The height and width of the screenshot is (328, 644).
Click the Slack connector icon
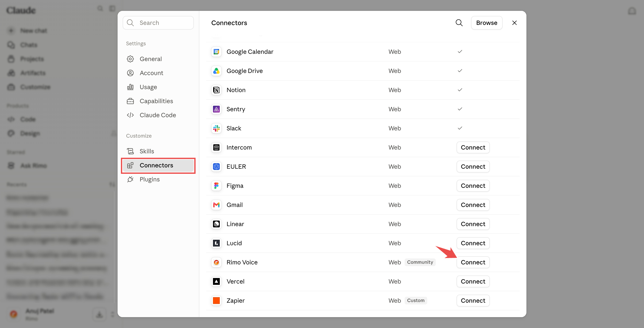click(x=216, y=128)
